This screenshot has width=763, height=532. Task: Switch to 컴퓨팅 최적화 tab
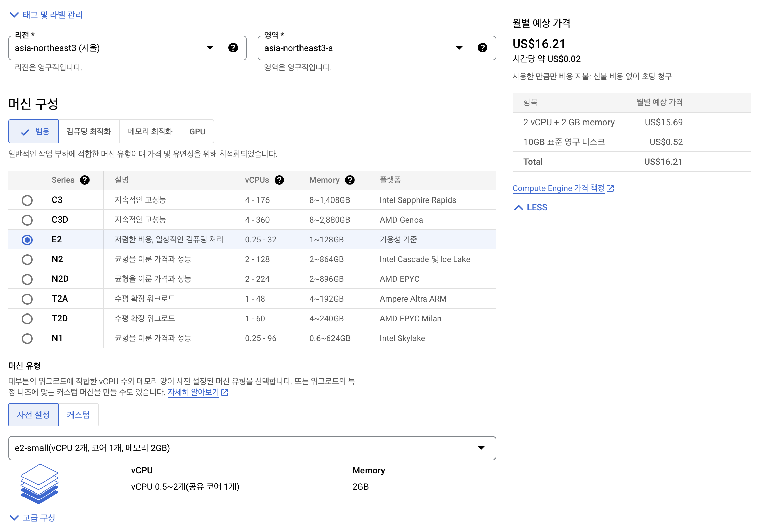coord(89,131)
